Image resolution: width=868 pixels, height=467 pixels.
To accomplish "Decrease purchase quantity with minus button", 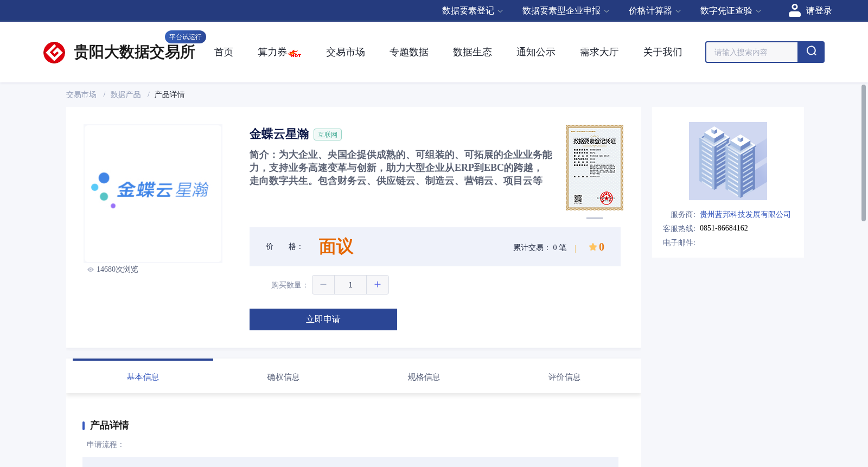I will (323, 285).
